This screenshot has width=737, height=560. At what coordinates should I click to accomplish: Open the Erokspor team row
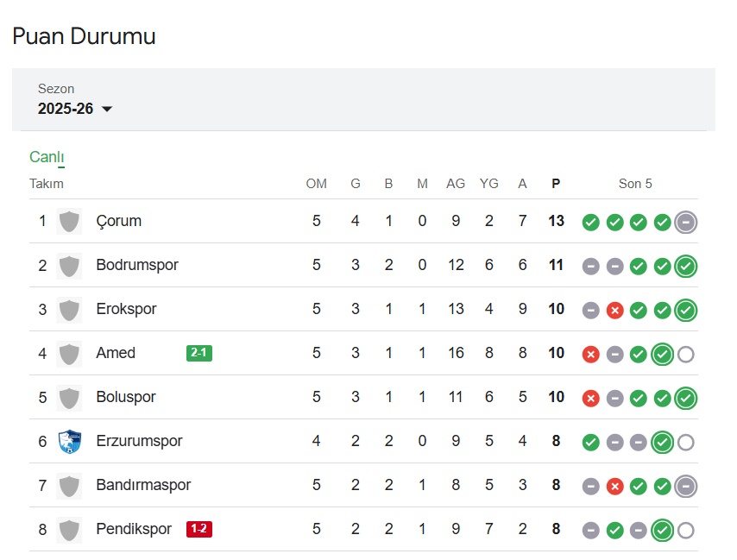pos(363,309)
